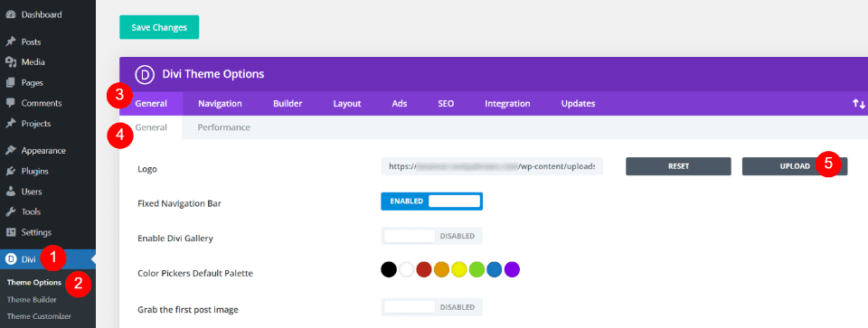Viewport: 868px width, 328px height.
Task: Click the Divi Theme Options title
Action: [x=213, y=73]
